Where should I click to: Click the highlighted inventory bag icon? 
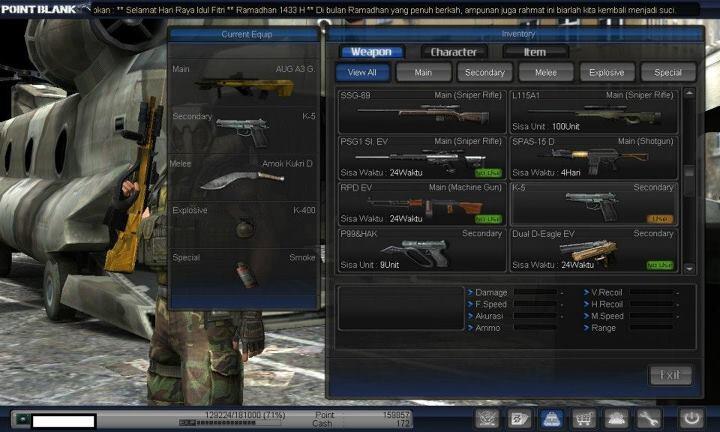(x=551, y=419)
